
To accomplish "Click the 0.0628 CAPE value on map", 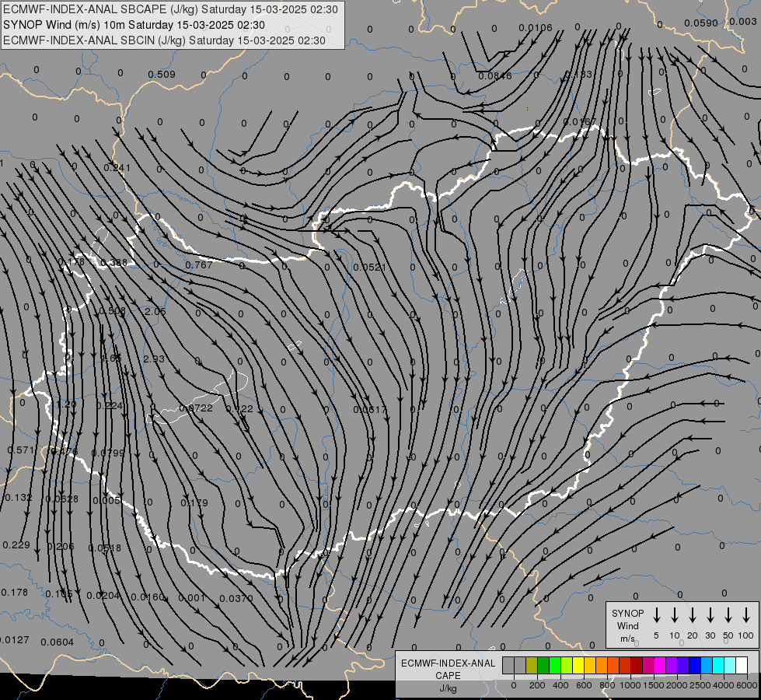I will (62, 499).
